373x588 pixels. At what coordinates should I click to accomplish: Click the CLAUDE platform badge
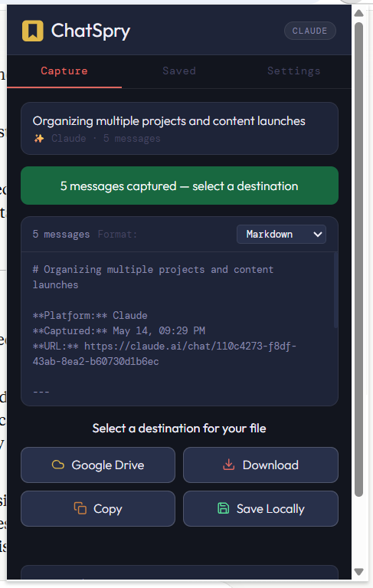coord(309,31)
